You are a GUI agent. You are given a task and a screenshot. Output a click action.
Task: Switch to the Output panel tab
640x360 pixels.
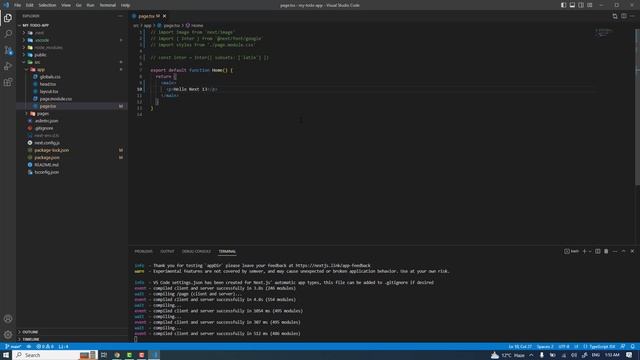pos(167,251)
